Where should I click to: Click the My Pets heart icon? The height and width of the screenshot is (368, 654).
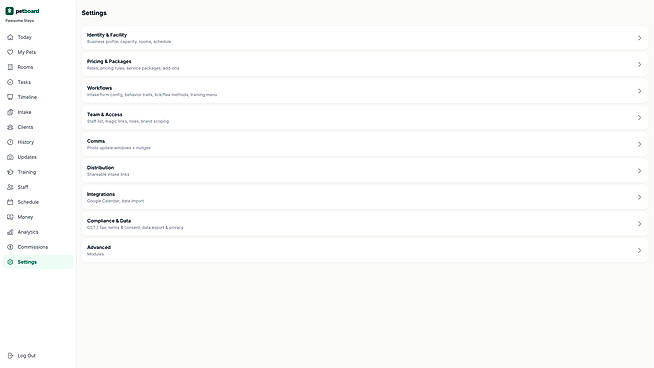(10, 52)
